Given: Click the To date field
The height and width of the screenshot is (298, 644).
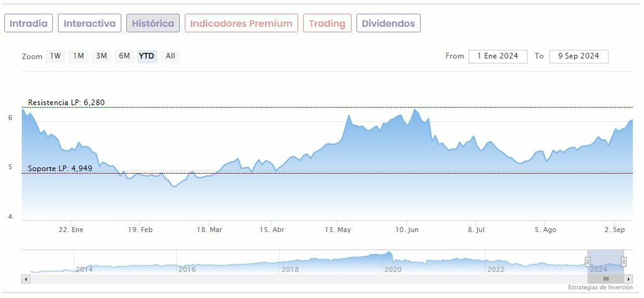Looking at the screenshot, I should (x=579, y=56).
